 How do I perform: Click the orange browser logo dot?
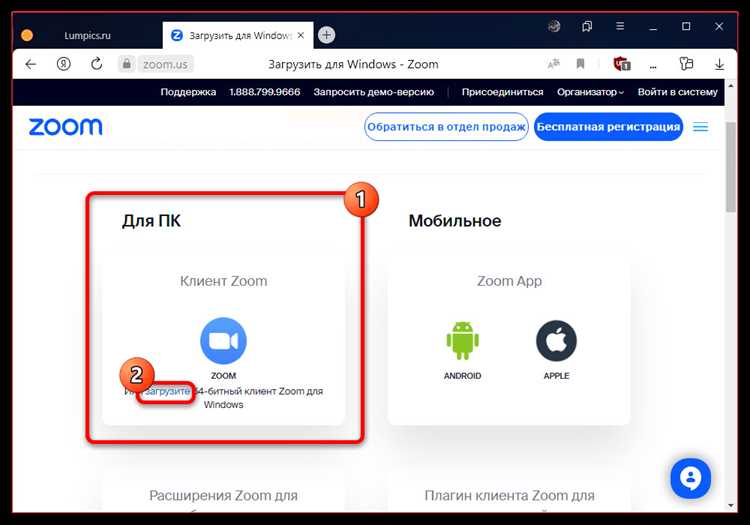[x=27, y=35]
